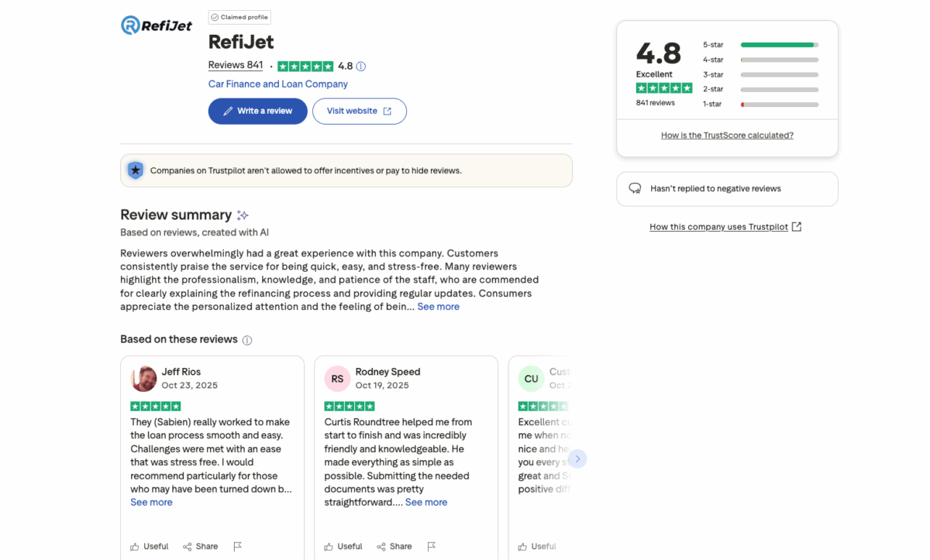Open the Claimed profile badge
Image resolution: width=930 pixels, height=560 pixels.
pyautogui.click(x=239, y=16)
